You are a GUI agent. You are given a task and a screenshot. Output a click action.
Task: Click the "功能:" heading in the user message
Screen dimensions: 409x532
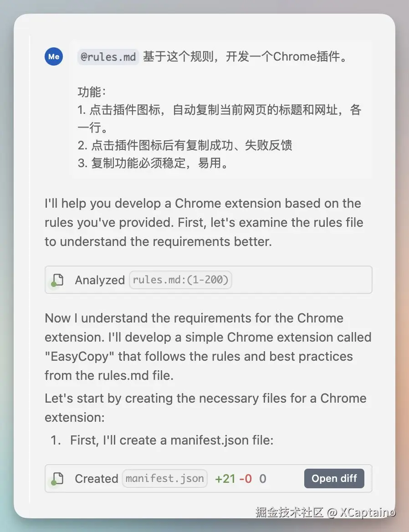click(x=92, y=92)
